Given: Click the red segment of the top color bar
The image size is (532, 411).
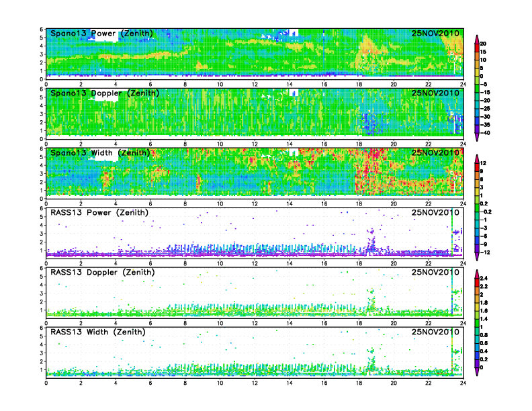Looking at the screenshot, I should point(477,48).
